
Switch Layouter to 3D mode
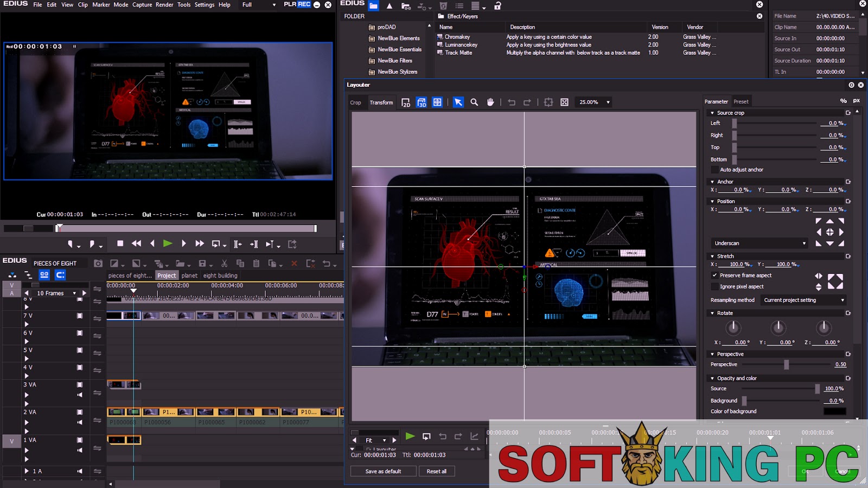[422, 102]
